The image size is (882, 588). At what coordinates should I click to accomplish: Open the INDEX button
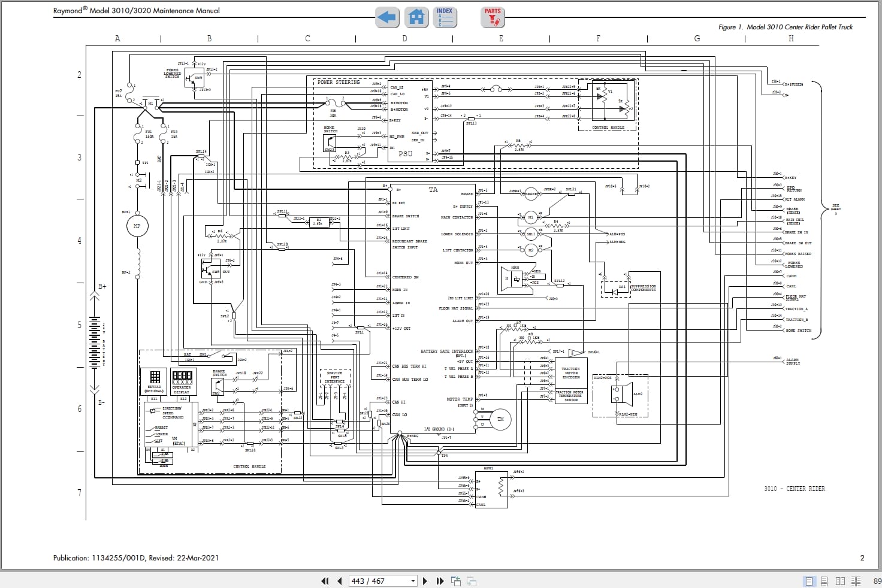tap(445, 17)
